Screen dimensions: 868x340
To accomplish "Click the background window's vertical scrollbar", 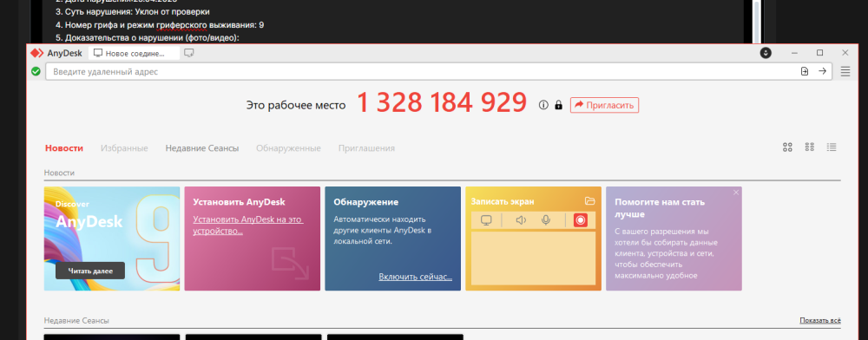I will [757, 22].
